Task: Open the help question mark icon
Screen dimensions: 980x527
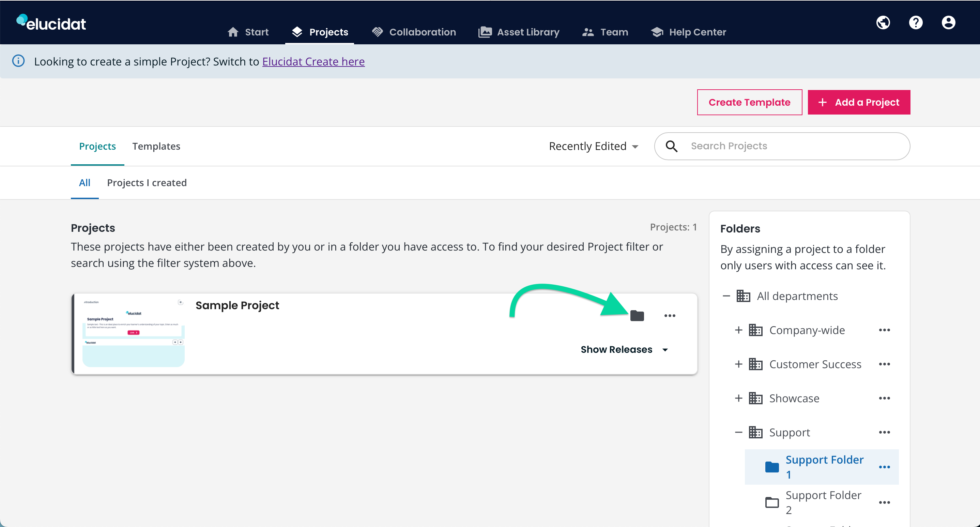Action: coord(916,23)
